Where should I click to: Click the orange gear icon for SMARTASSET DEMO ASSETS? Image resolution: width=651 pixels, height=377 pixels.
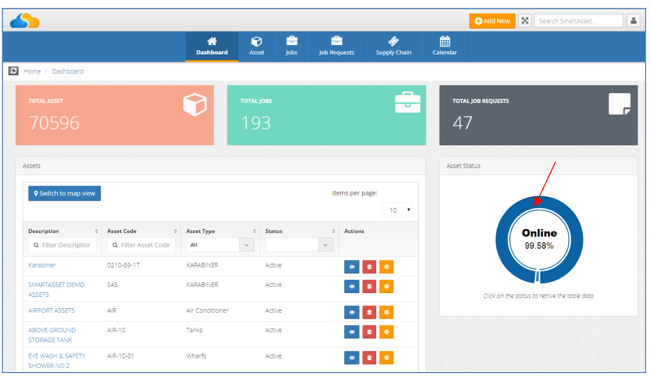point(386,286)
